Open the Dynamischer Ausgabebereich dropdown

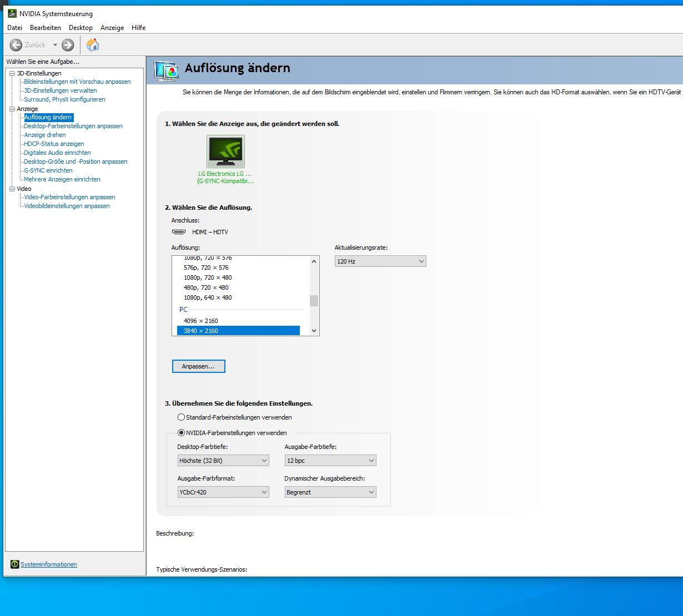pos(330,492)
